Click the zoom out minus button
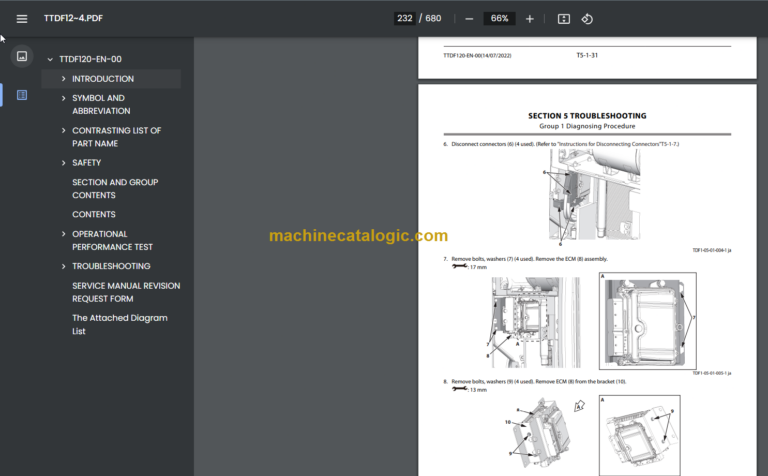This screenshot has height=476, width=768. click(x=469, y=19)
